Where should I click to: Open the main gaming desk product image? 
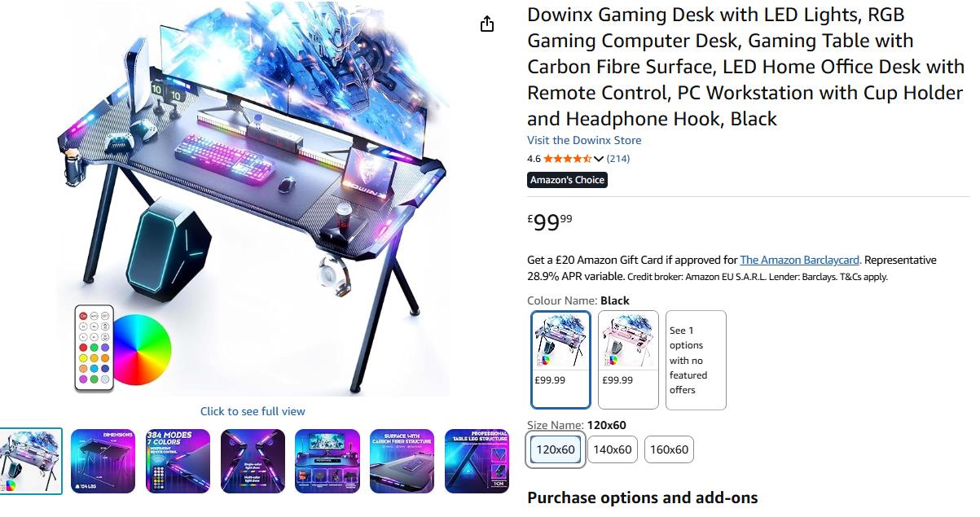pyautogui.click(x=253, y=199)
